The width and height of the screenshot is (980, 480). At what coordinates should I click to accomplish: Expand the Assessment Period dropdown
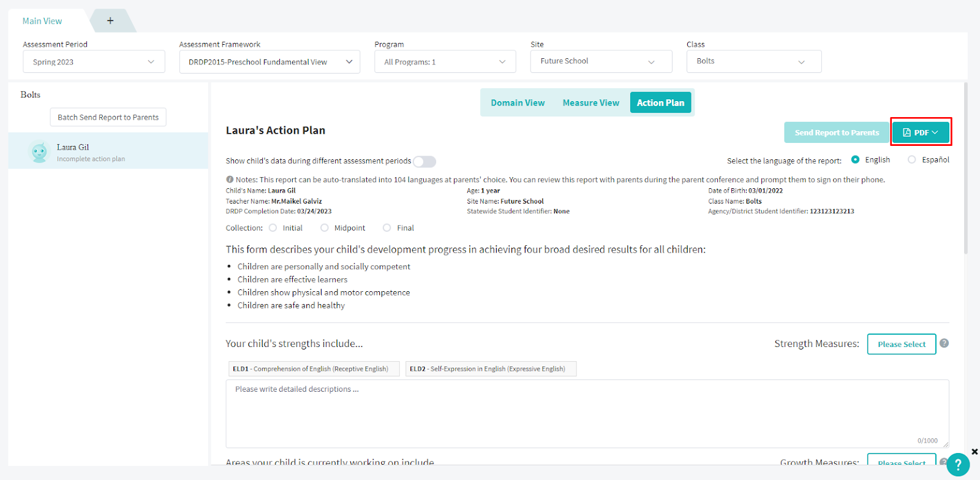click(x=94, y=62)
